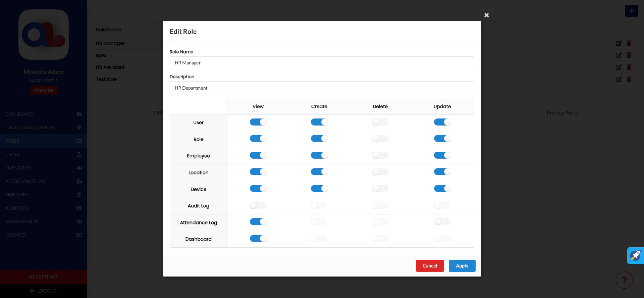Click edit icon for HR Manager row
644x298 pixels.
[x=619, y=43]
